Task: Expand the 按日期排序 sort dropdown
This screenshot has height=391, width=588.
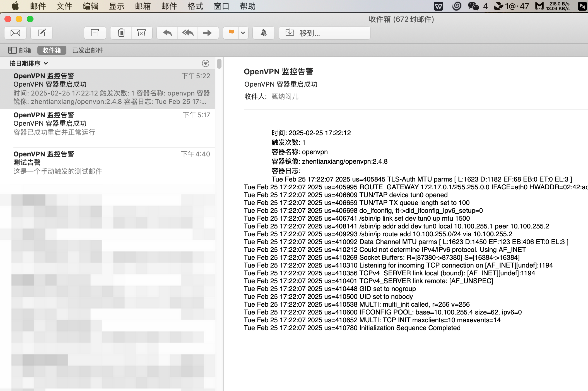Action: 28,63
